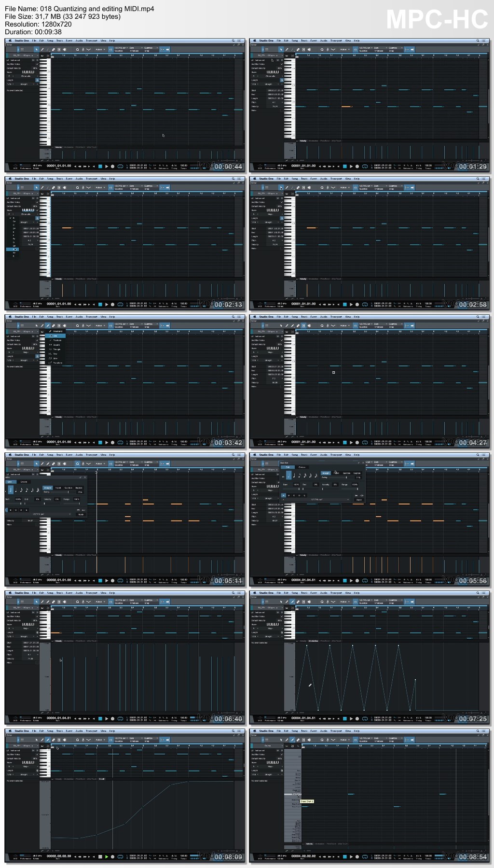Select the Arrow tool in the 00:04:27 frame
Image resolution: width=494 pixels, height=868 pixels.
281,325
